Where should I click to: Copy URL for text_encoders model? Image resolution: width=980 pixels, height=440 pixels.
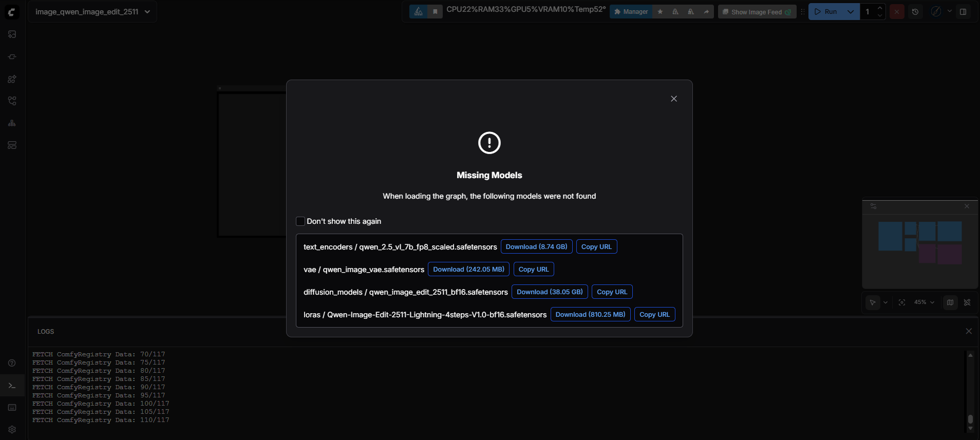(x=596, y=247)
